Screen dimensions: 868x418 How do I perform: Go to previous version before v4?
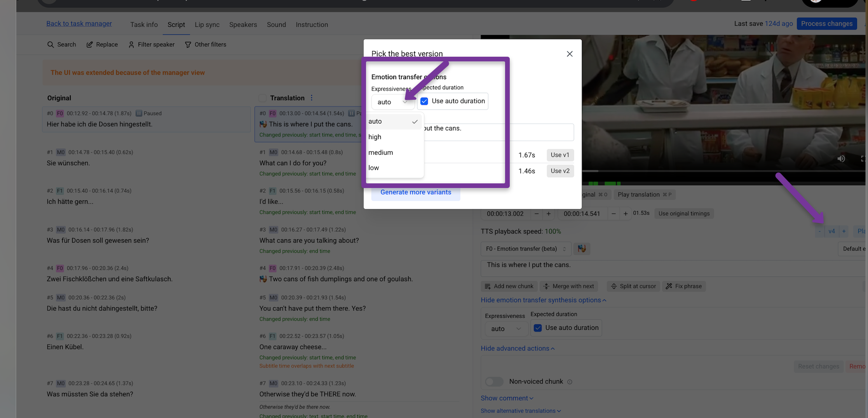820,231
